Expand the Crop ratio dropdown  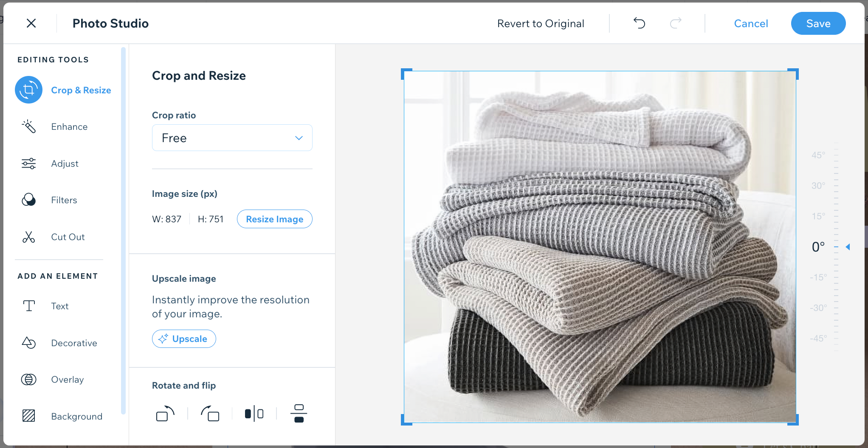[x=232, y=138]
